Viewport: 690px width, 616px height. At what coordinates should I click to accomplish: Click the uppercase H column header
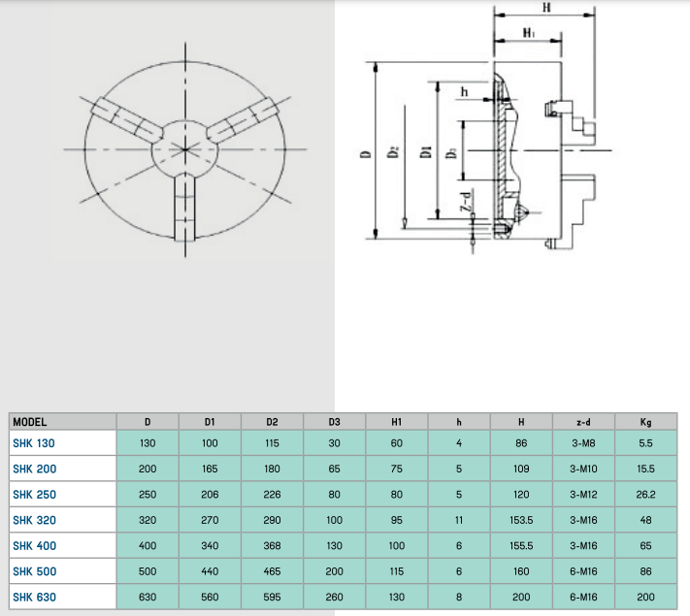[x=521, y=422]
